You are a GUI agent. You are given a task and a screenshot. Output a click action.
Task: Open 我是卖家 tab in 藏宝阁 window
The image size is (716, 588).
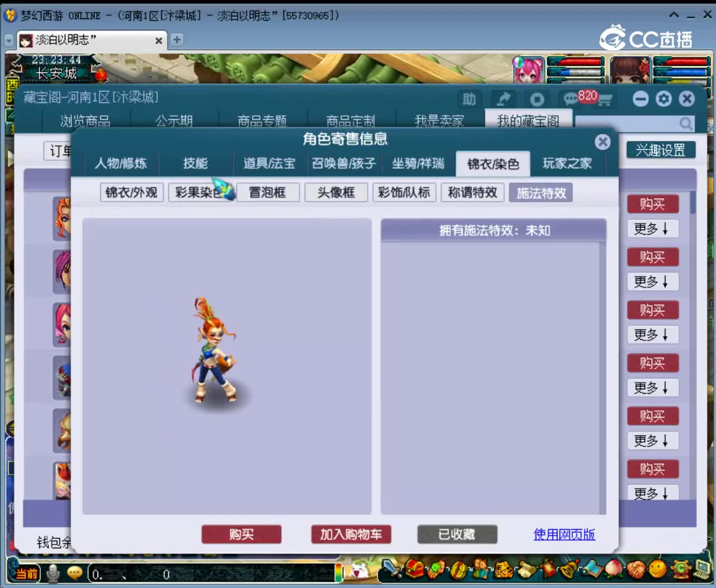[x=439, y=121]
